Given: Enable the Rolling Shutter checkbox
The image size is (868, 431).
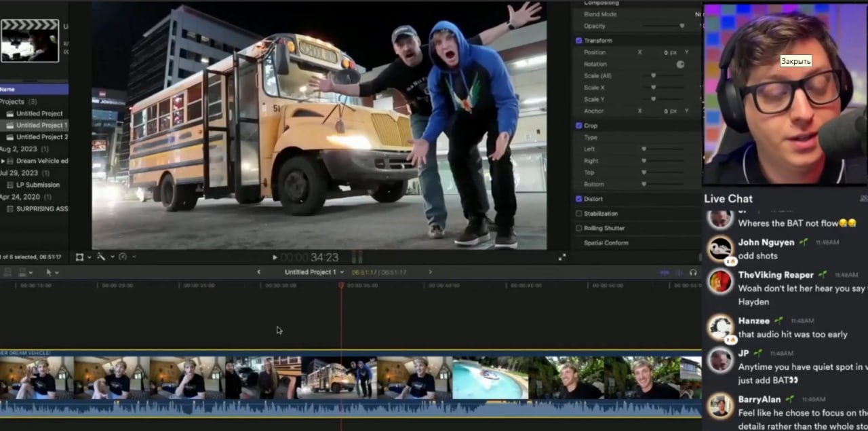Looking at the screenshot, I should click(x=578, y=228).
